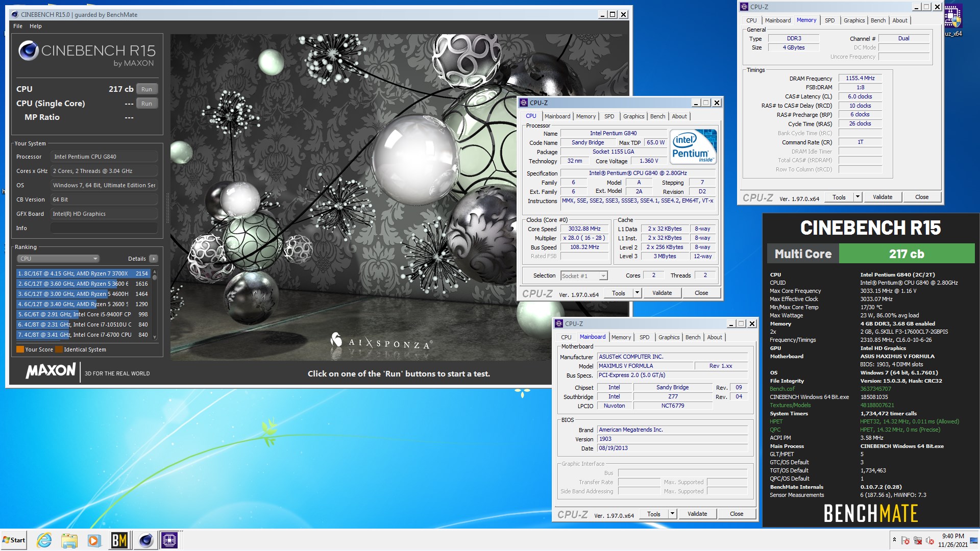Open Bench tab in CPU-Z Mainboard window
This screenshot has height=551, width=980.
[693, 337]
